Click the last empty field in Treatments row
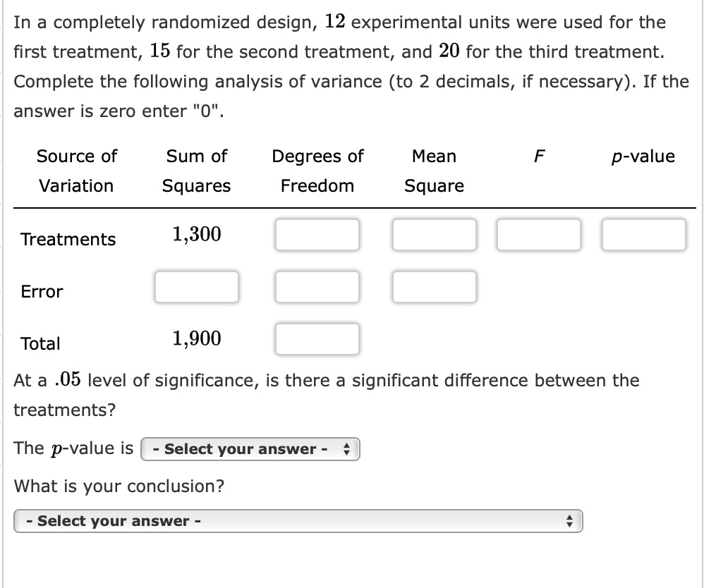 point(643,235)
